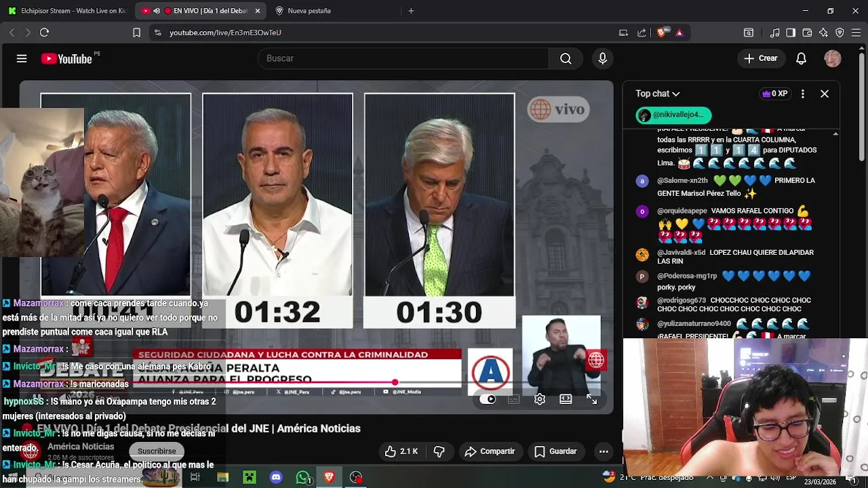The height and width of the screenshot is (488, 868).
Task: Seek on the video progress bar
Action: point(316,382)
